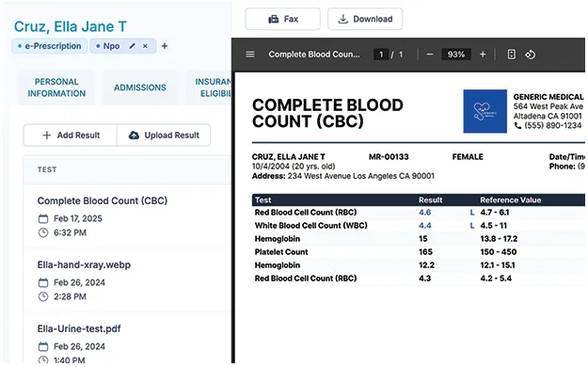This screenshot has width=588, height=367.
Task: Zoom out with the minus icon
Action: click(x=430, y=55)
